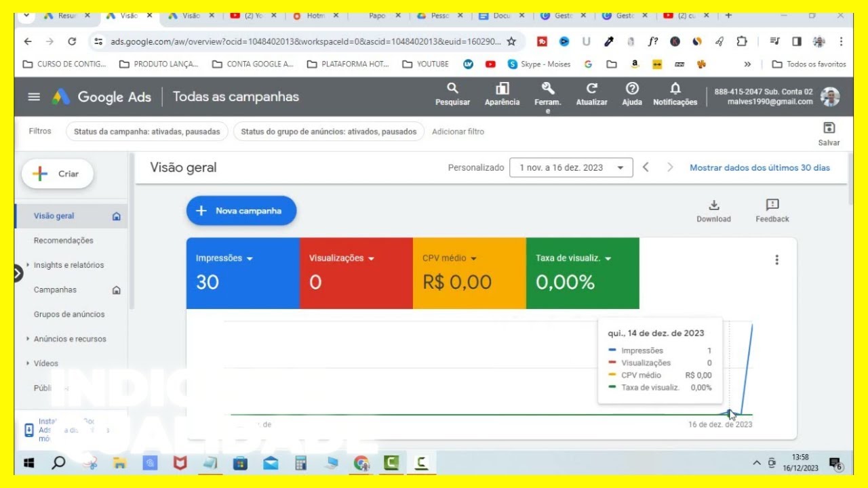Image resolution: width=868 pixels, height=488 pixels.
Task: Open the taskbar notification center icon
Action: [x=835, y=464]
